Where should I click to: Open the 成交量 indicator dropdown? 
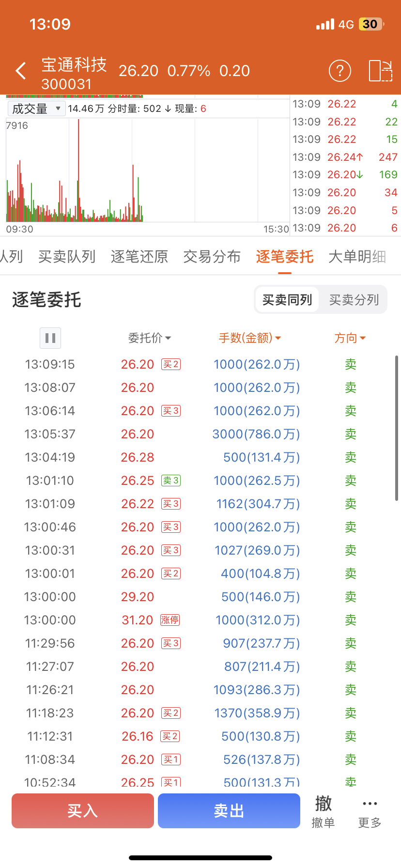click(36, 108)
